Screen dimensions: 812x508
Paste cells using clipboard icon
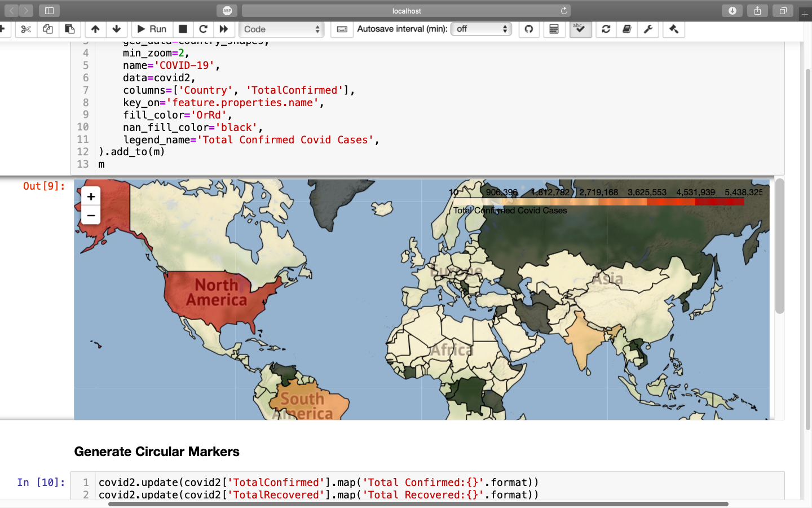(x=70, y=29)
